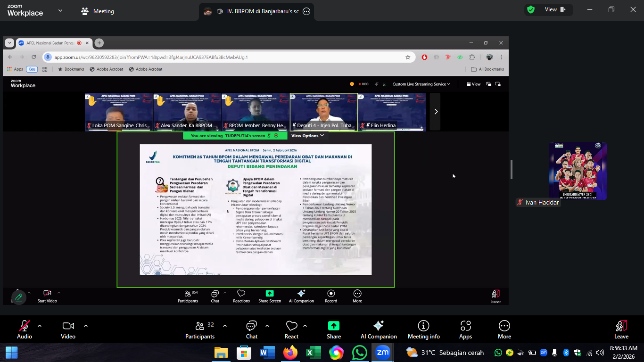Open the Apps panel

point(465,329)
